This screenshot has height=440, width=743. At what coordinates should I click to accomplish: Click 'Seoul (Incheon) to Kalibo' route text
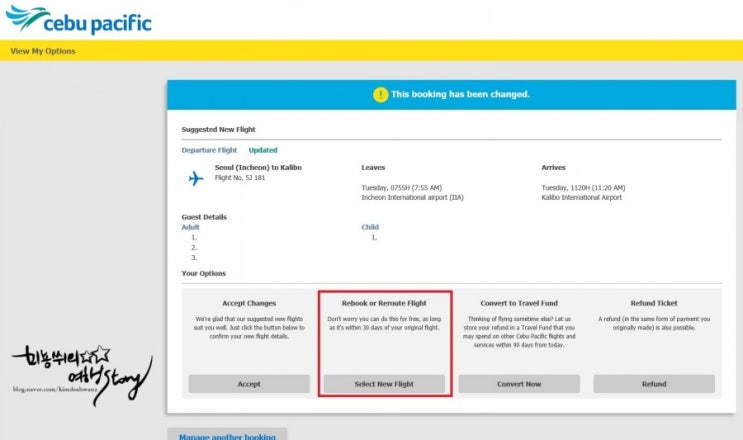click(258, 168)
